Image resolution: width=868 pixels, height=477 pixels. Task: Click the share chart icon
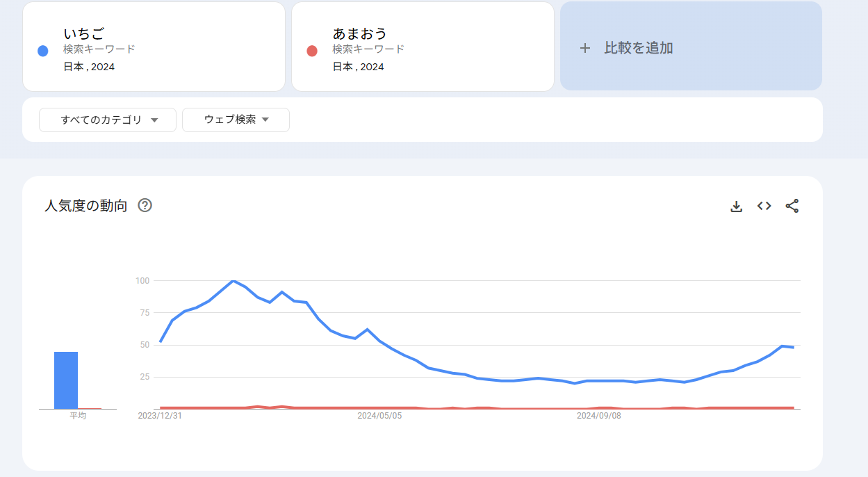pyautogui.click(x=792, y=206)
